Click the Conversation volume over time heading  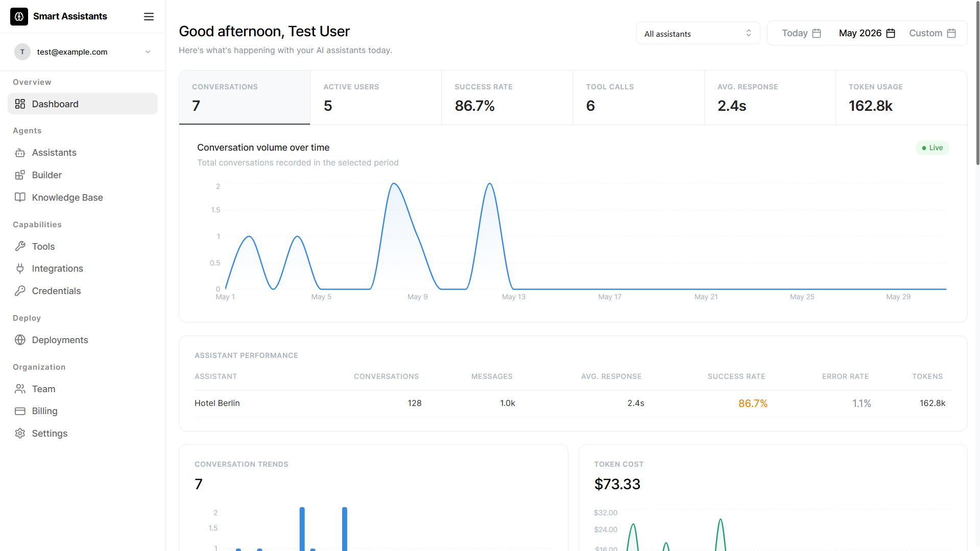[264, 148]
